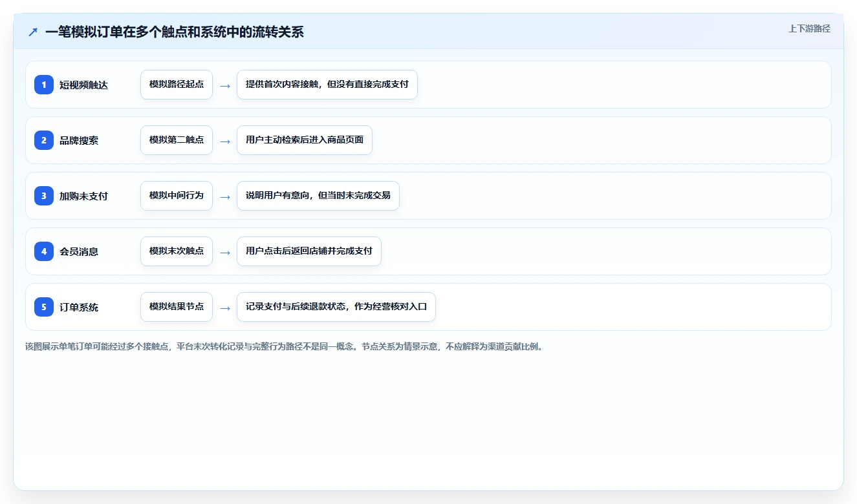Select step badge number 2
Screen dimensions: 857x504
tap(44, 140)
